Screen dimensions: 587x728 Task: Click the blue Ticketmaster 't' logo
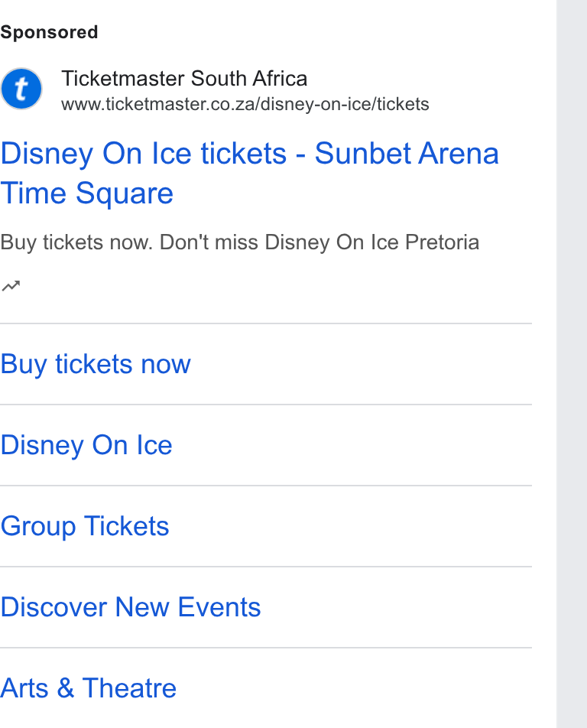click(21, 89)
